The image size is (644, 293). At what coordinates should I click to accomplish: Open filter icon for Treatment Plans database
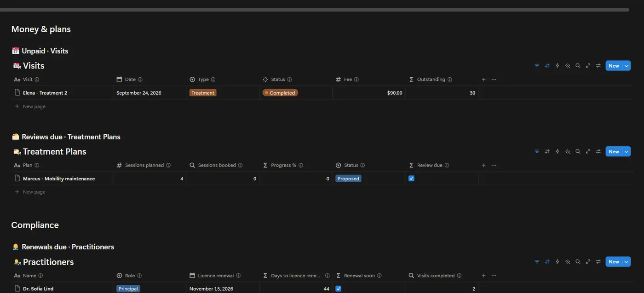(x=537, y=151)
